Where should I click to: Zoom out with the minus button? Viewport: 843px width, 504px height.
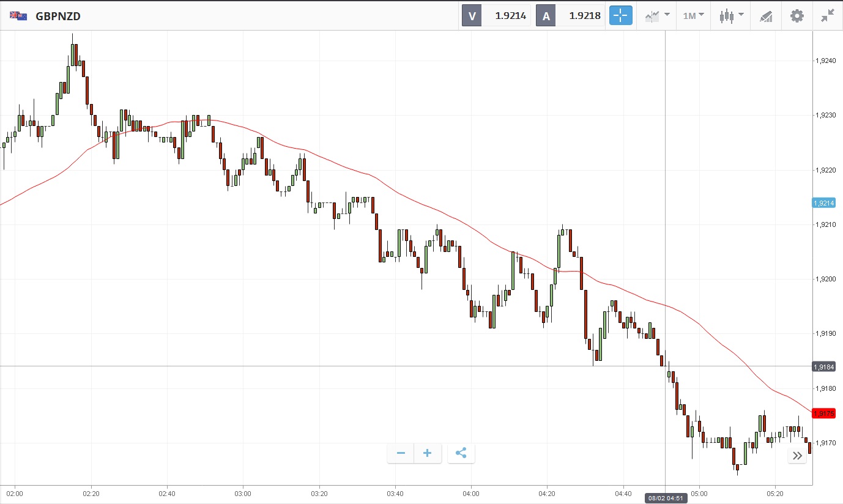pos(401,453)
